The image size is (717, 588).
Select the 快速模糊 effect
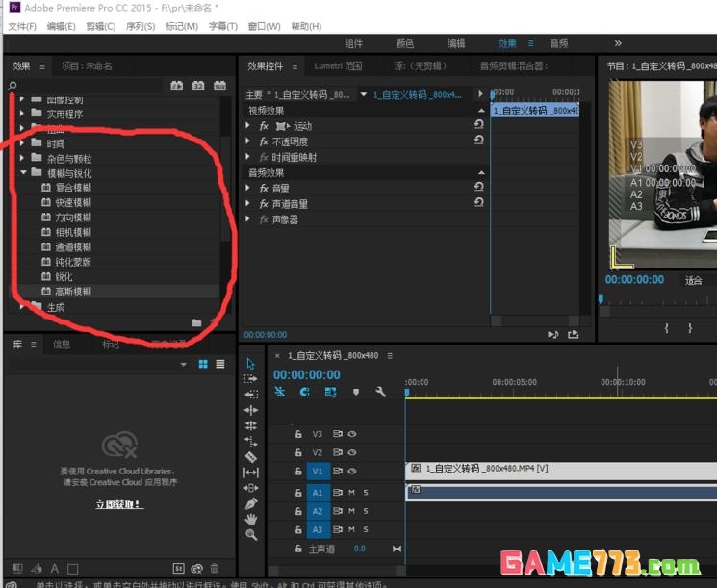(73, 202)
